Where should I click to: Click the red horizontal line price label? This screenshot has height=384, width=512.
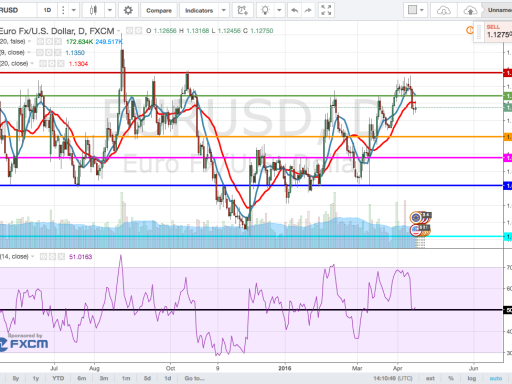point(507,73)
